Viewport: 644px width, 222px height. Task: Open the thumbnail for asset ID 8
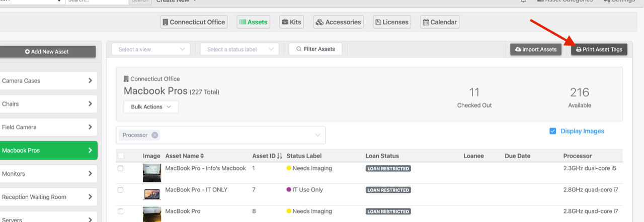click(152, 214)
